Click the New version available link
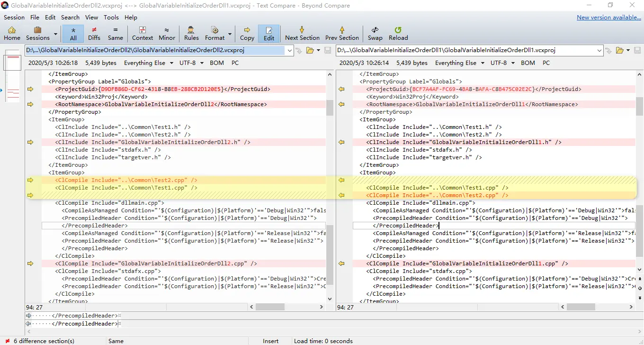This screenshot has height=345, width=644. click(x=609, y=17)
